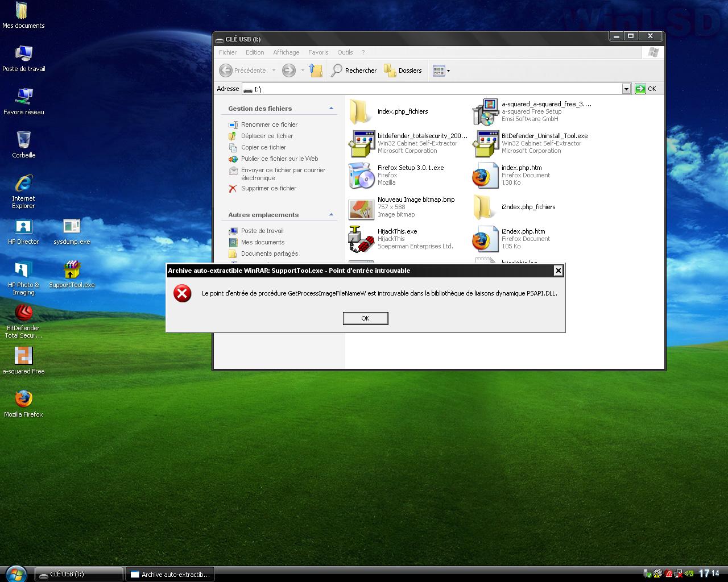Click the Précédente back button

[243, 70]
